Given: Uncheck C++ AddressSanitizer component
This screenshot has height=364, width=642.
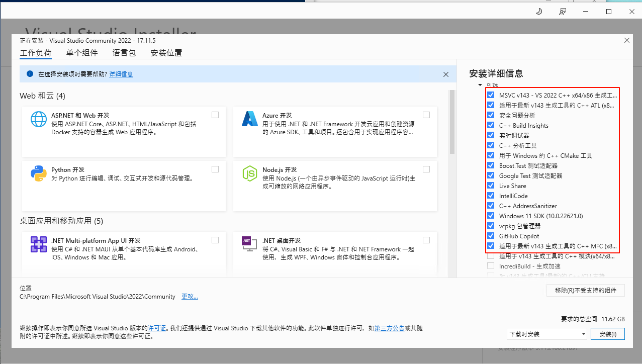Looking at the screenshot, I should (491, 206).
